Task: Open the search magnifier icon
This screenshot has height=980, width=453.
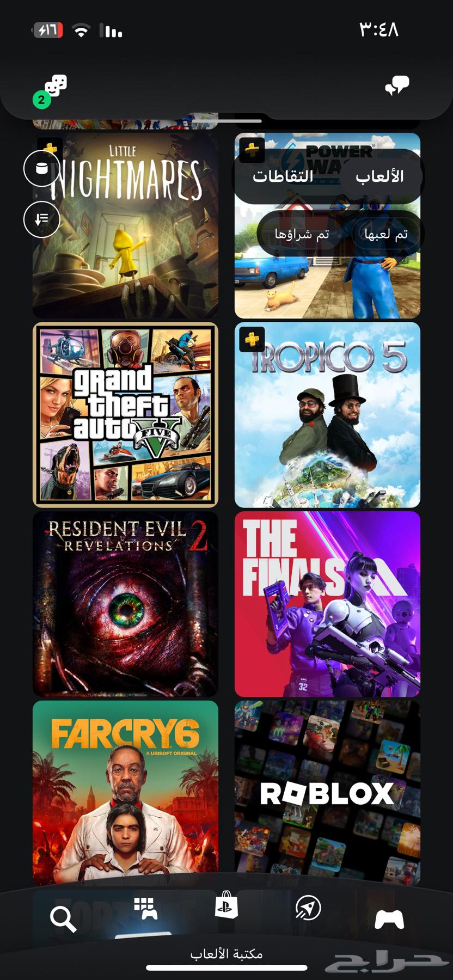Action: (x=63, y=920)
